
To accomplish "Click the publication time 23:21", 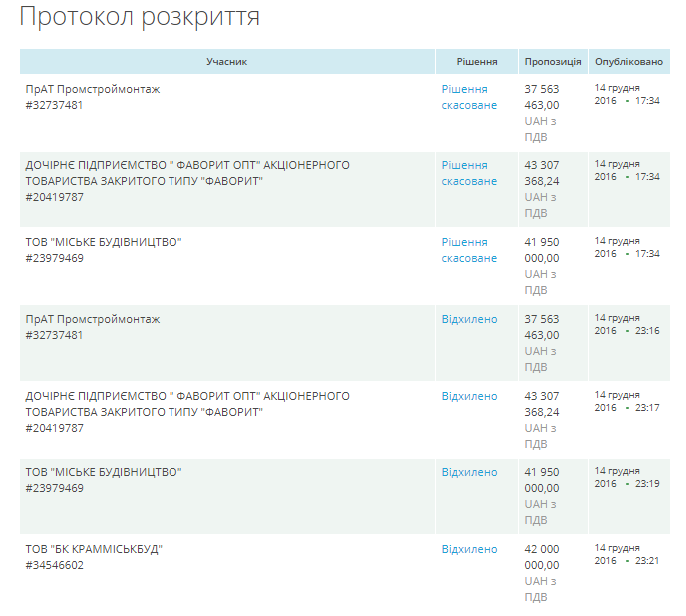I will (646, 560).
